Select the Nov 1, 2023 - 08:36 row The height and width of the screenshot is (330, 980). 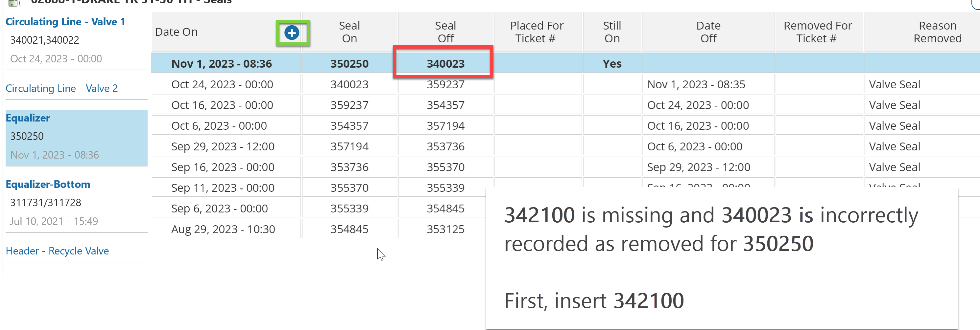coord(222,64)
